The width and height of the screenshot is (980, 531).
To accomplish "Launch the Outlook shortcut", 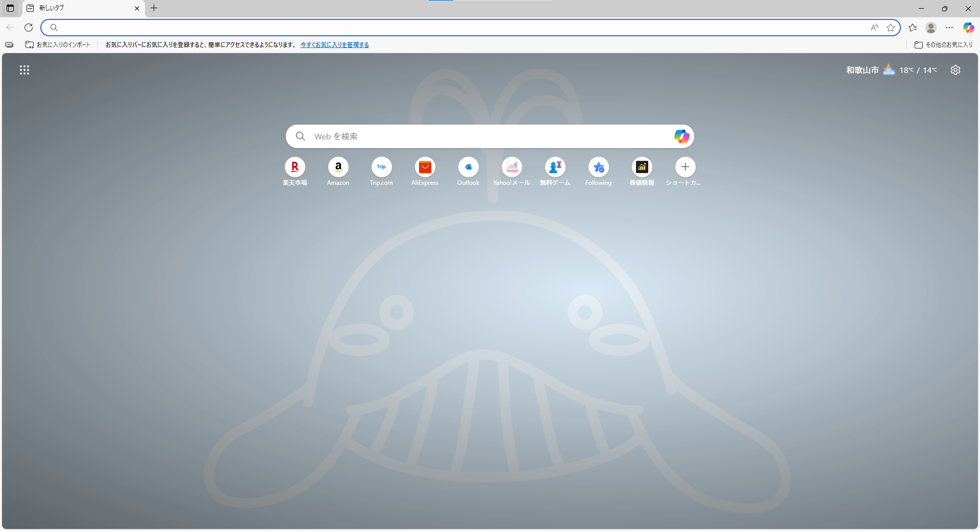I will [x=468, y=167].
